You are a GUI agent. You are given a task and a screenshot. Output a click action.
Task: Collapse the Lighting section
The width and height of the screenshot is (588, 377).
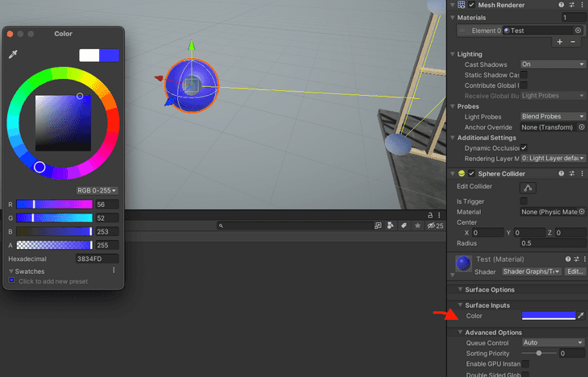tap(453, 54)
